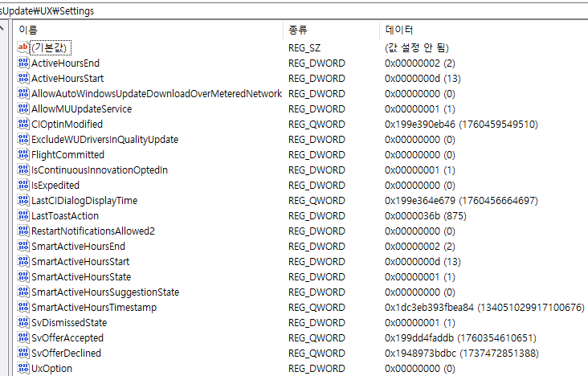Click the ab icon beside (기본값)
Image resolution: width=588 pixels, height=376 pixels.
tap(22, 47)
